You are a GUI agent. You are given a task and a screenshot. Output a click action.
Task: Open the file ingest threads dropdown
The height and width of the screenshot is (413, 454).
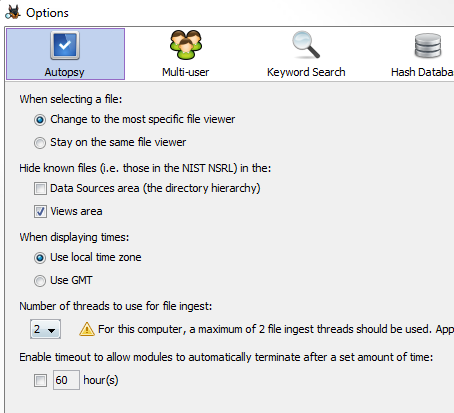pyautogui.click(x=45, y=329)
